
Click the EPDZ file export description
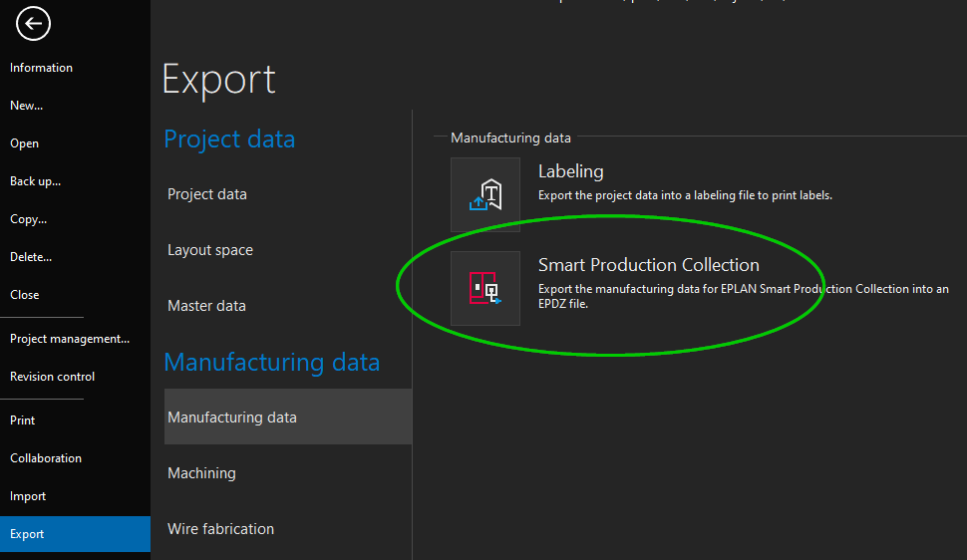pyautogui.click(x=743, y=296)
